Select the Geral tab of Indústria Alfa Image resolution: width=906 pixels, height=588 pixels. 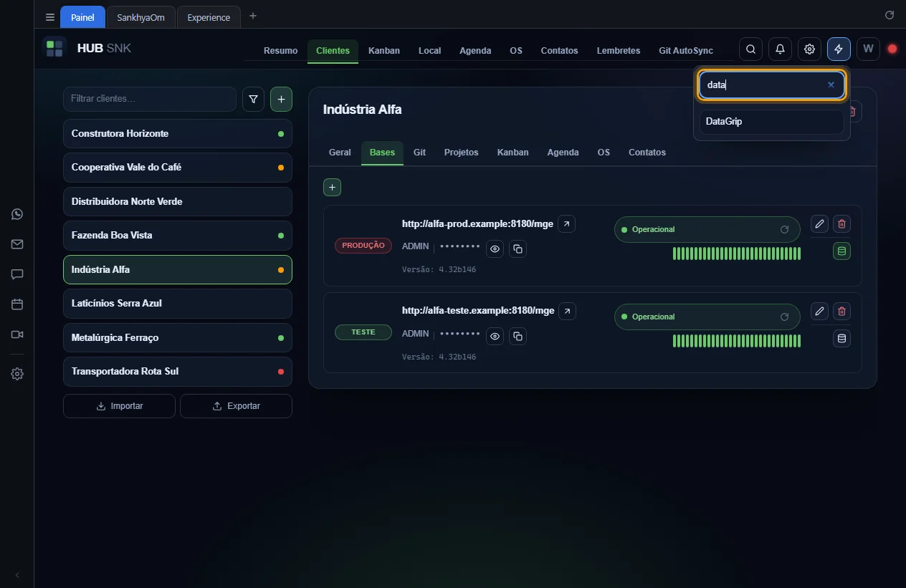point(340,153)
